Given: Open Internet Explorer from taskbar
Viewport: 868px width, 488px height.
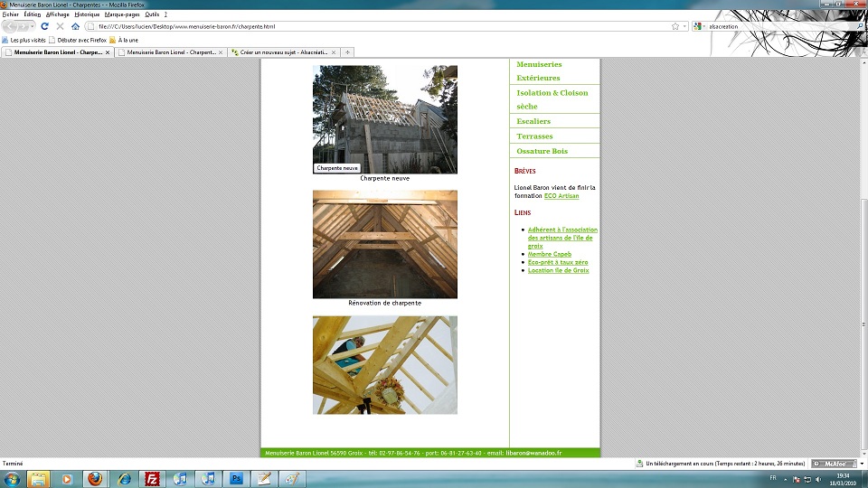Looking at the screenshot, I should [124, 479].
